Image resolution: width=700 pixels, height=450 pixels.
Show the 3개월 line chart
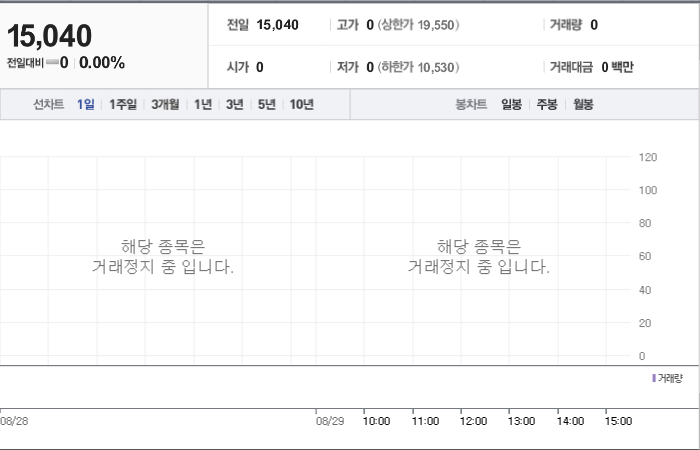pos(165,104)
